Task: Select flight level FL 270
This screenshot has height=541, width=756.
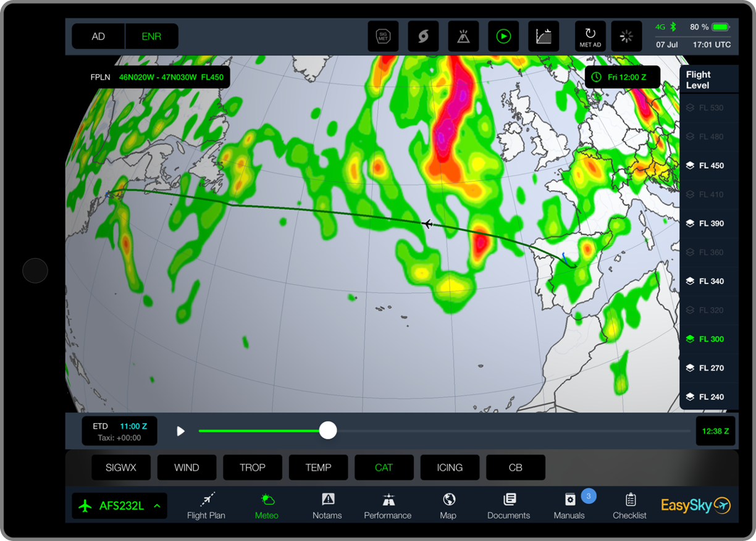Action: tap(709, 368)
